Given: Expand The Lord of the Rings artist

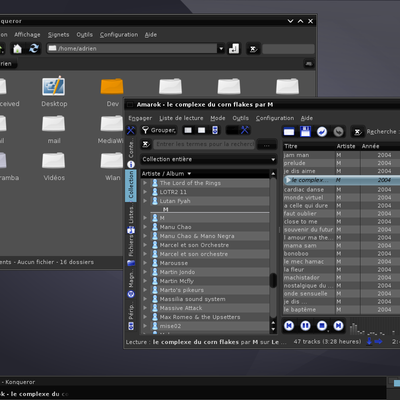Looking at the screenshot, I should coord(145,183).
